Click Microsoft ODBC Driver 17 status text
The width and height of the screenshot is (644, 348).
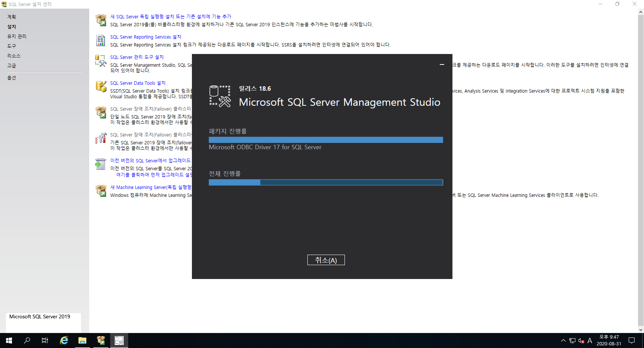(x=265, y=147)
